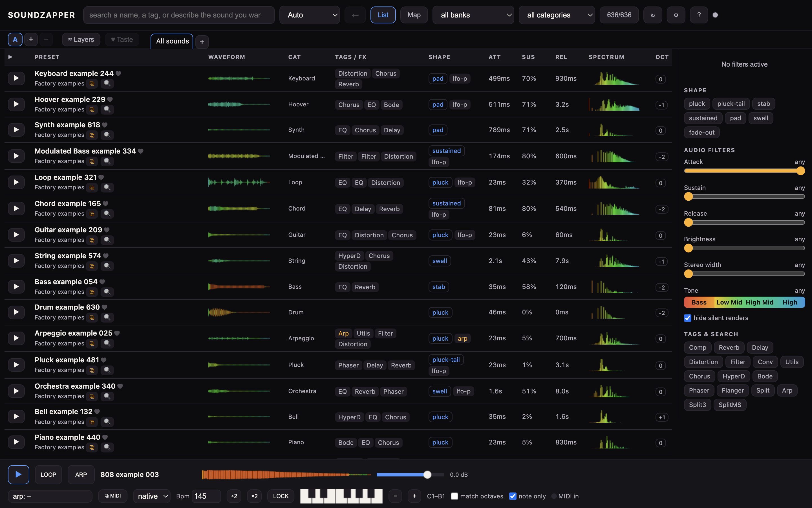Find similar to Pluck example 481 magnifier
The height and width of the screenshot is (508, 812).
pos(107,370)
